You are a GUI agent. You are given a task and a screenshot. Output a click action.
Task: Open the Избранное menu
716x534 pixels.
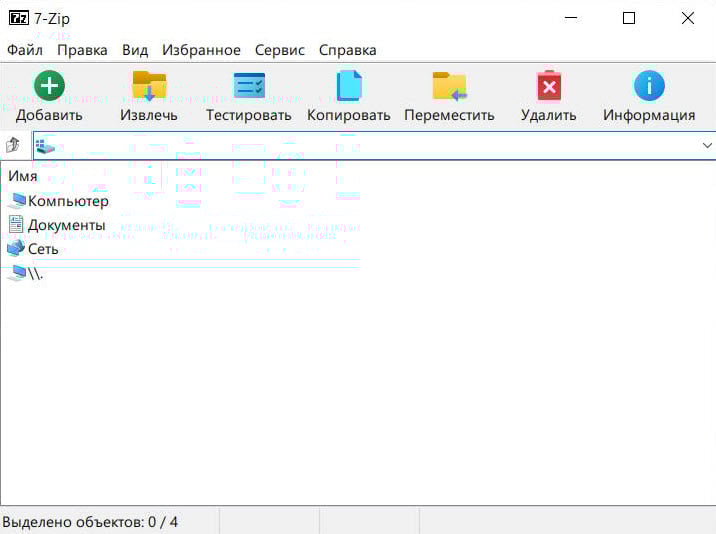click(x=201, y=50)
